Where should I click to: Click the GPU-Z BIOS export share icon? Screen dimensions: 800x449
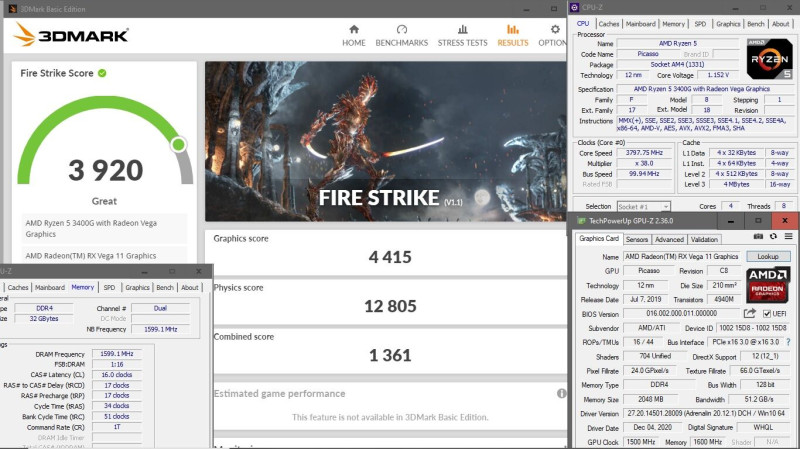pos(749,313)
